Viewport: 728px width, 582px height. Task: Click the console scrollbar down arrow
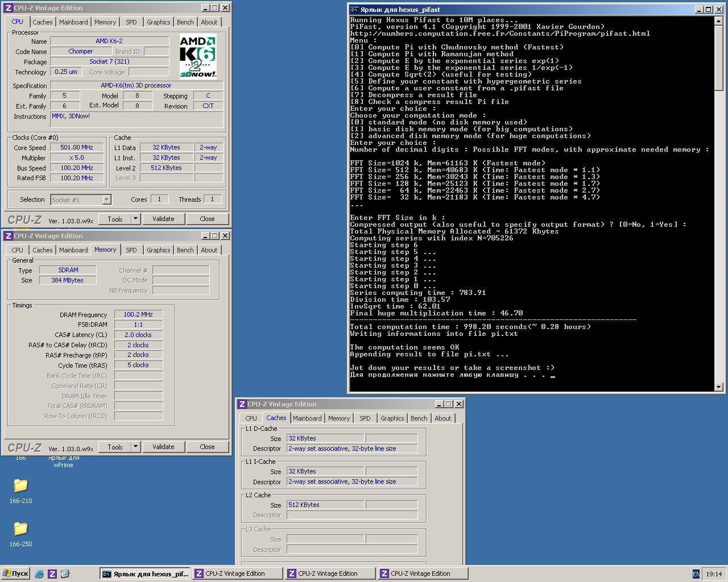click(719, 387)
